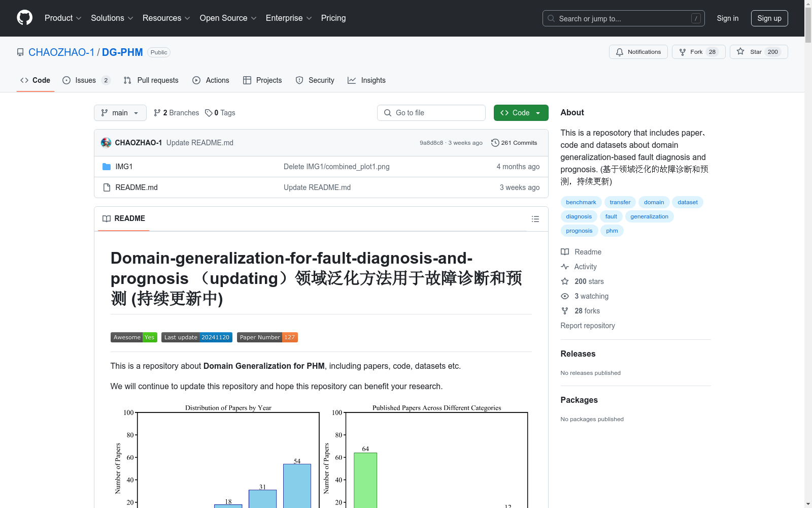
Task: Switch to the Issues tab
Action: (86, 80)
